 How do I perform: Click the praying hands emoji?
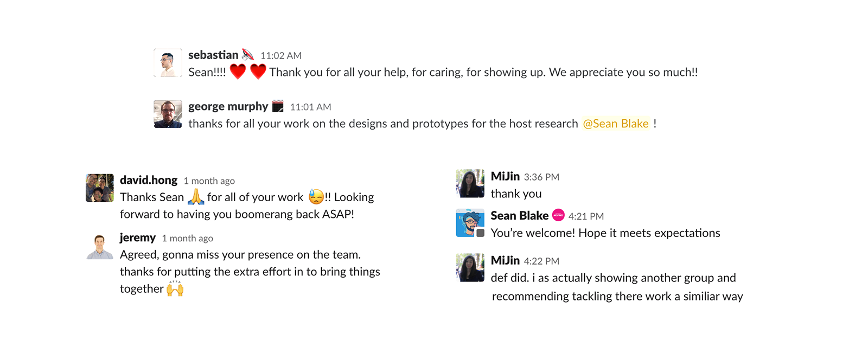click(x=196, y=196)
